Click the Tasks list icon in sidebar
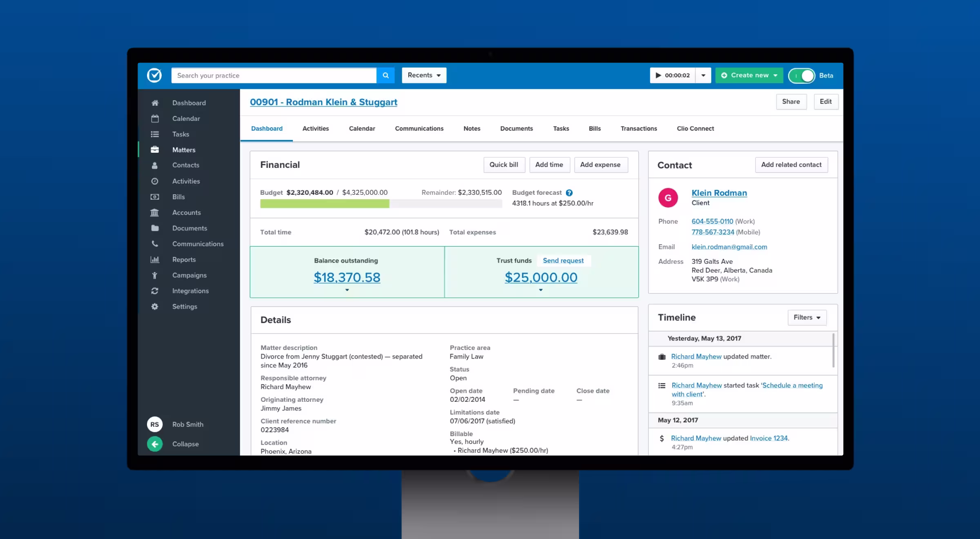Image resolution: width=980 pixels, height=539 pixels. (x=155, y=134)
